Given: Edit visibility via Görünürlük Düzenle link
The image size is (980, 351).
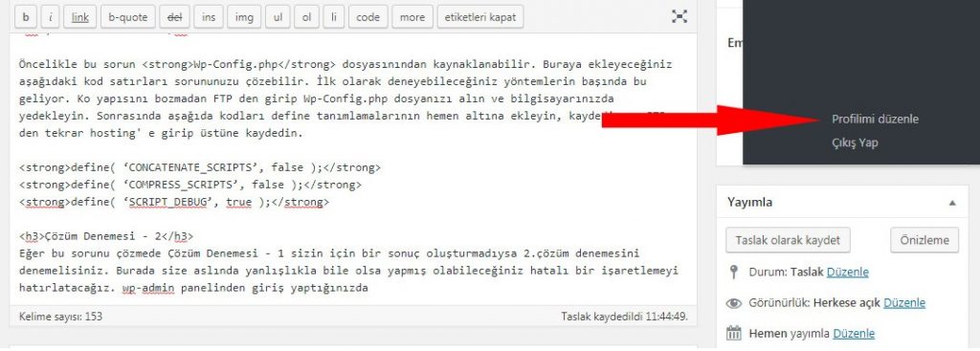Looking at the screenshot, I should tap(904, 303).
